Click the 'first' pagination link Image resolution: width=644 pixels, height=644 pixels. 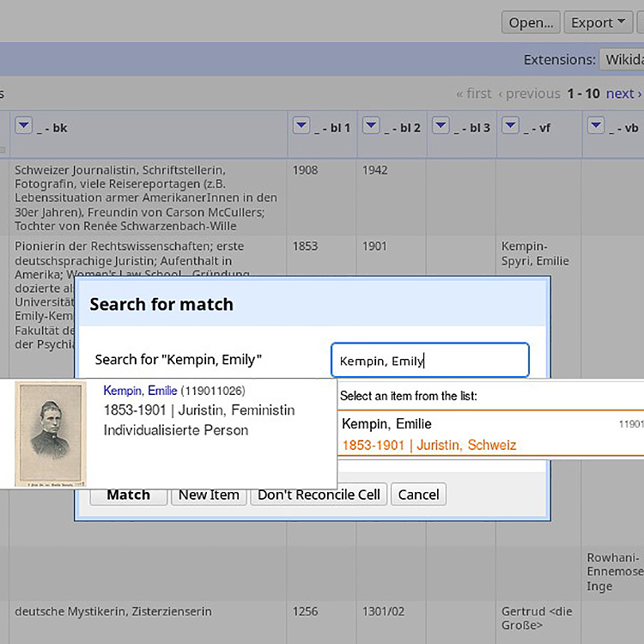click(473, 94)
